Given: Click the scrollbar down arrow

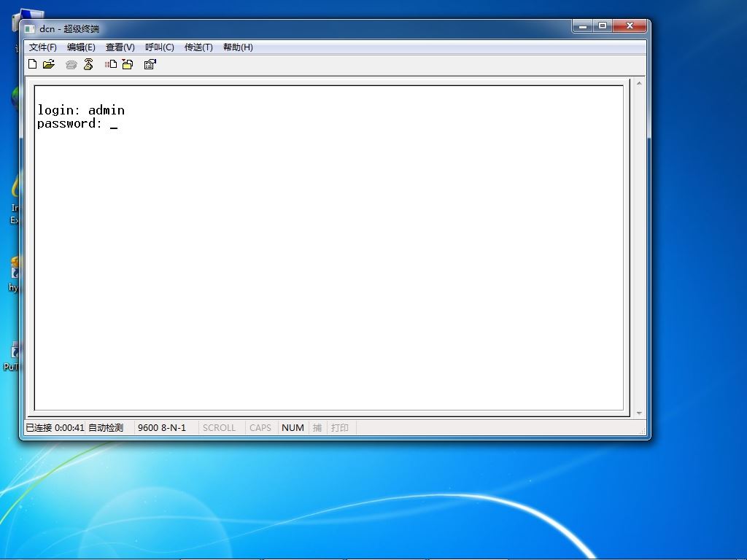Looking at the screenshot, I should pyautogui.click(x=639, y=413).
